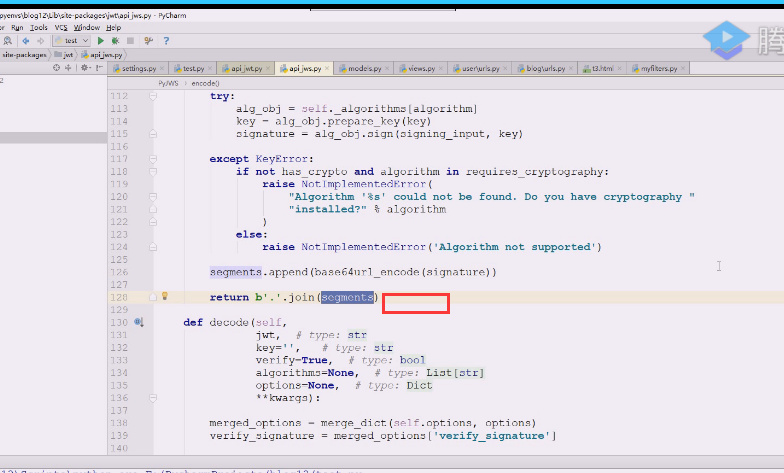
Task: Click the jwt folder breadcrumb
Action: [64, 54]
